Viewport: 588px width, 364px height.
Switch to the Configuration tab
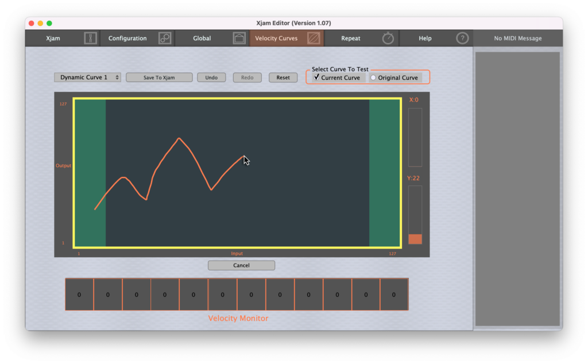point(127,38)
